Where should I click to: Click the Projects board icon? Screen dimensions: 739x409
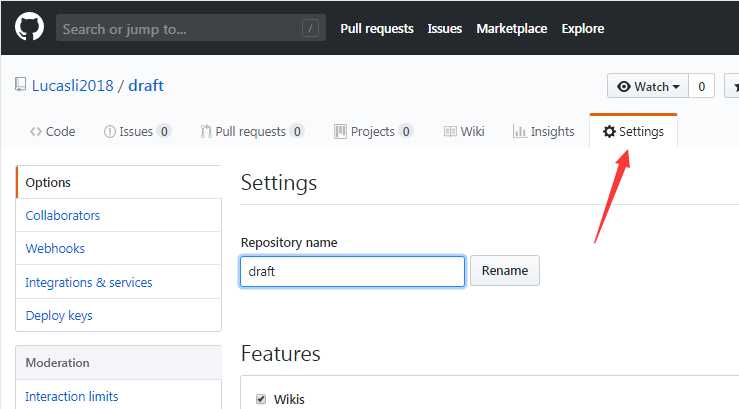340,131
